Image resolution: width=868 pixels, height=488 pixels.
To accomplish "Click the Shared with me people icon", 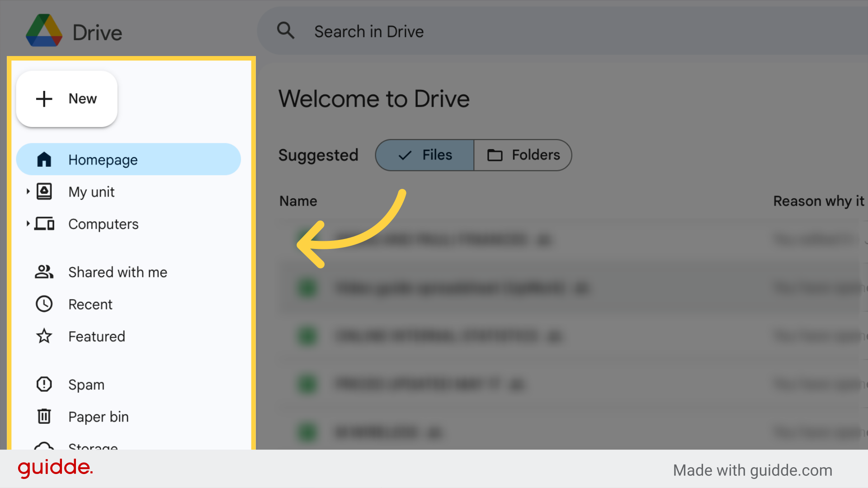I will (44, 272).
